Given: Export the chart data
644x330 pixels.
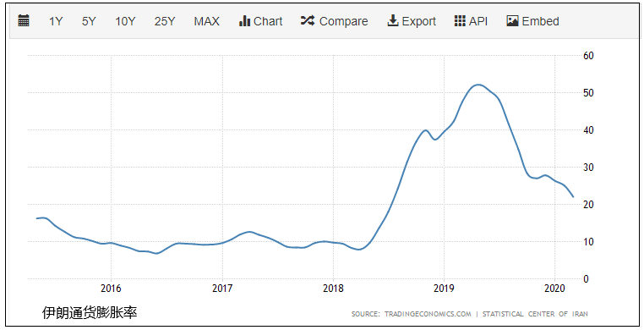Looking at the screenshot, I should point(412,21).
